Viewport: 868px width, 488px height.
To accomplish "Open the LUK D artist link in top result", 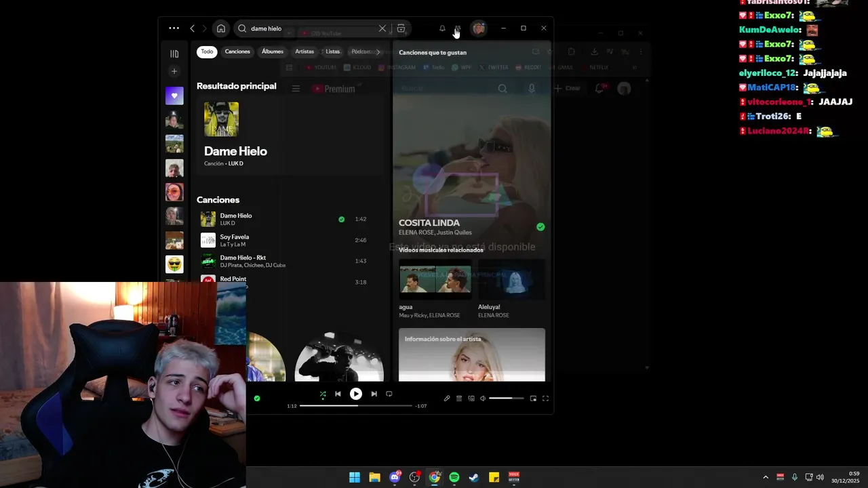I will [235, 163].
